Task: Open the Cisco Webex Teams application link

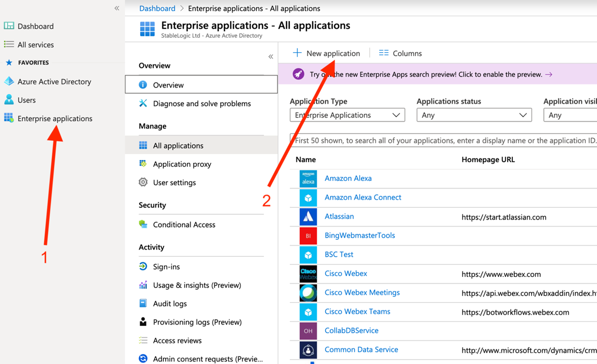Action: tap(357, 311)
